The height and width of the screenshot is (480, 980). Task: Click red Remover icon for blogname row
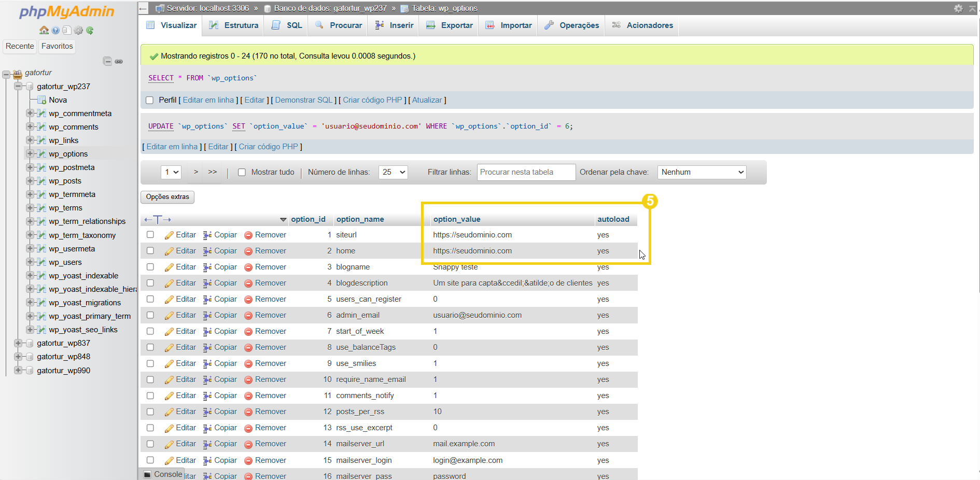click(x=248, y=267)
